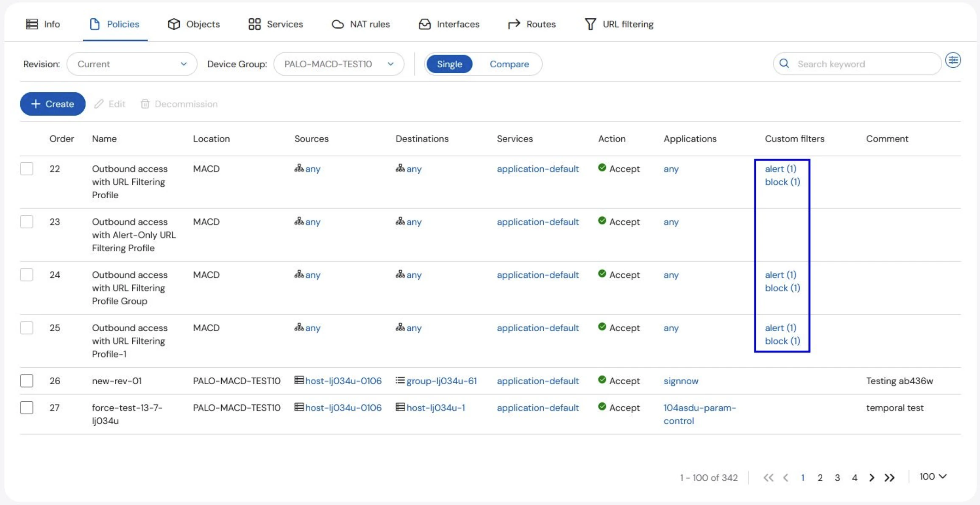Check the checkbox for rule 26
980x505 pixels.
27,380
